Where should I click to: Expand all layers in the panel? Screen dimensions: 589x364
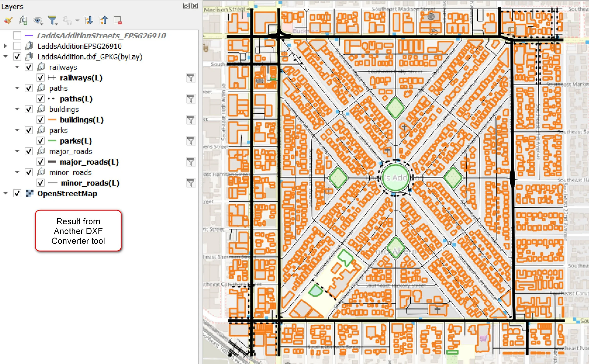coord(89,20)
